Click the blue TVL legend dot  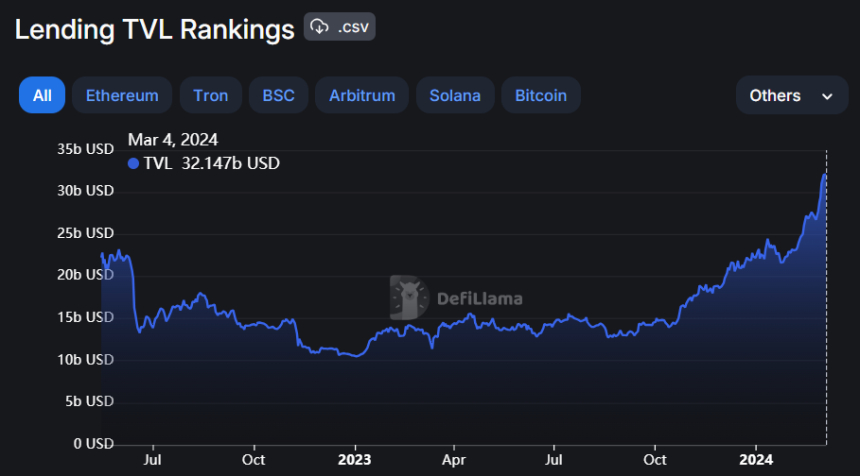(x=134, y=163)
